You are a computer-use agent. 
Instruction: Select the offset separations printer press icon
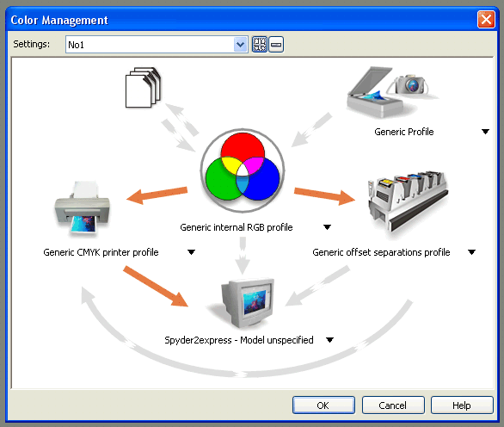tap(409, 201)
